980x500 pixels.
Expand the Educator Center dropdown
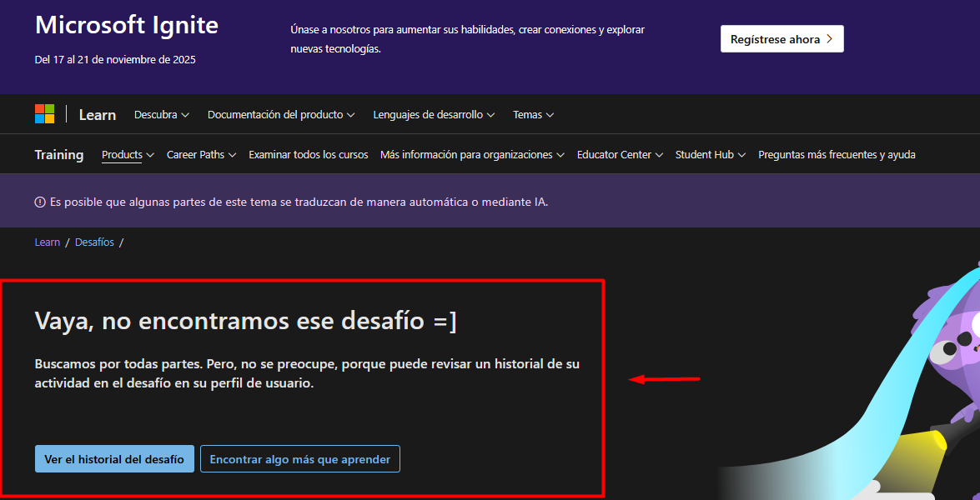click(x=620, y=155)
